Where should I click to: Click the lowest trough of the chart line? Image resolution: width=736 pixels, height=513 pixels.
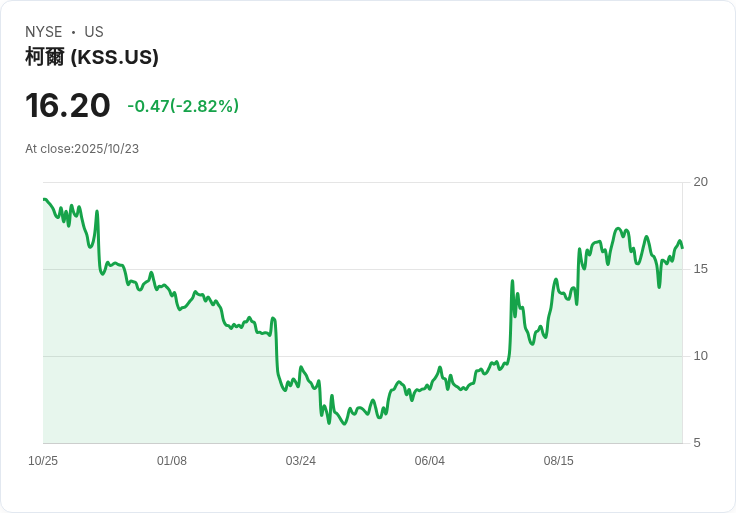click(345, 424)
